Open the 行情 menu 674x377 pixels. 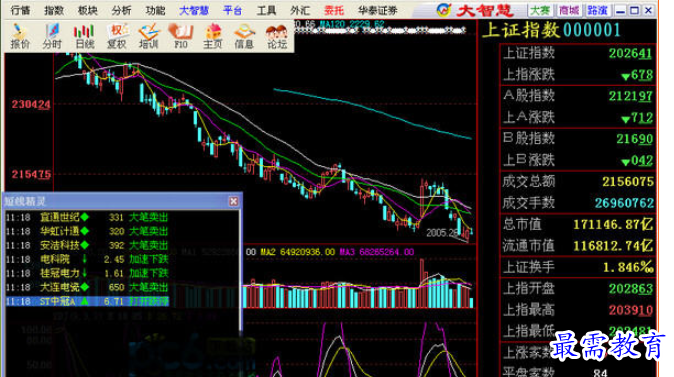[20, 10]
